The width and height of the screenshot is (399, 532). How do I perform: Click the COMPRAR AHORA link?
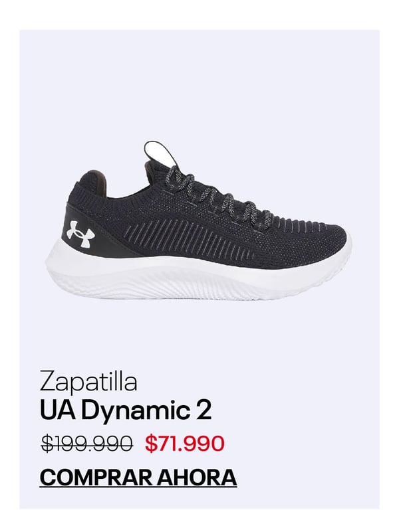138,478
